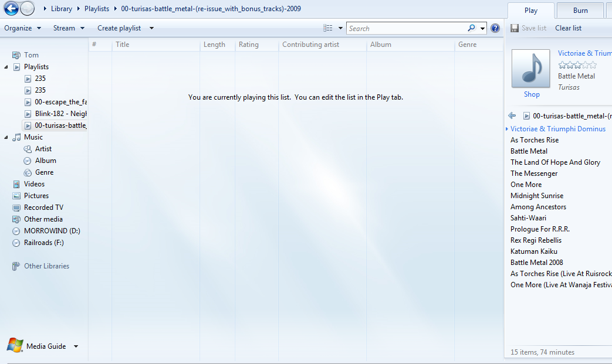Select track Rex Regi Rebellis
This screenshot has height=364, width=612.
pyautogui.click(x=536, y=240)
